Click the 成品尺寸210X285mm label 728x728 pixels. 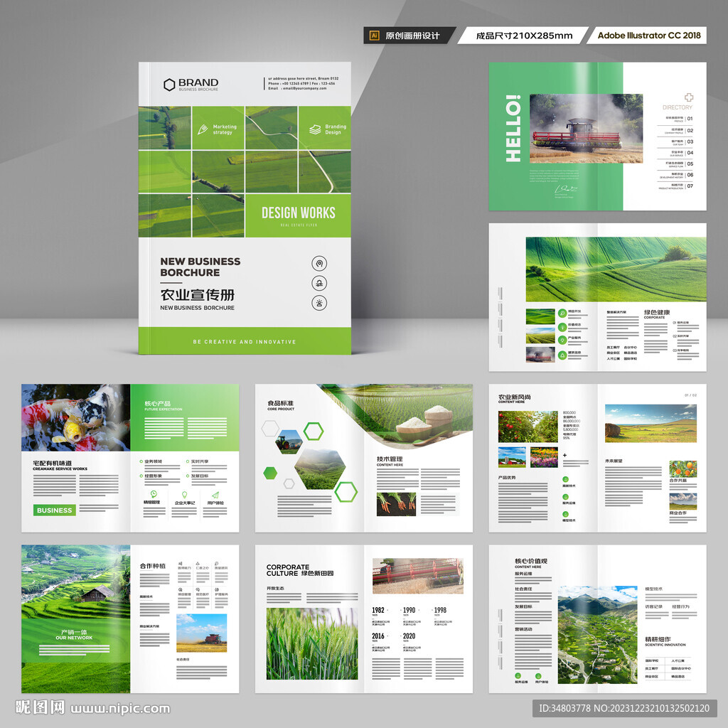tap(524, 36)
